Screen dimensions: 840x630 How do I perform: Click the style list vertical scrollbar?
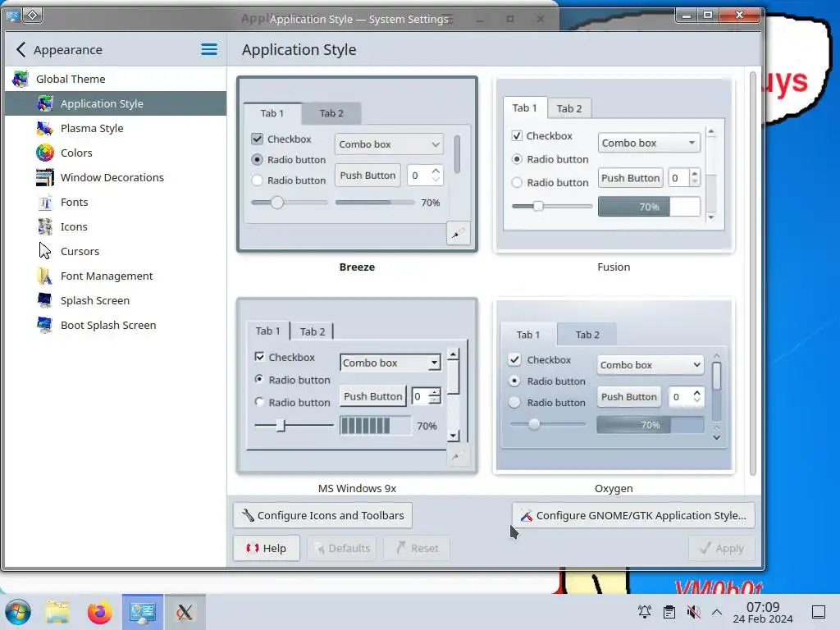(x=753, y=273)
